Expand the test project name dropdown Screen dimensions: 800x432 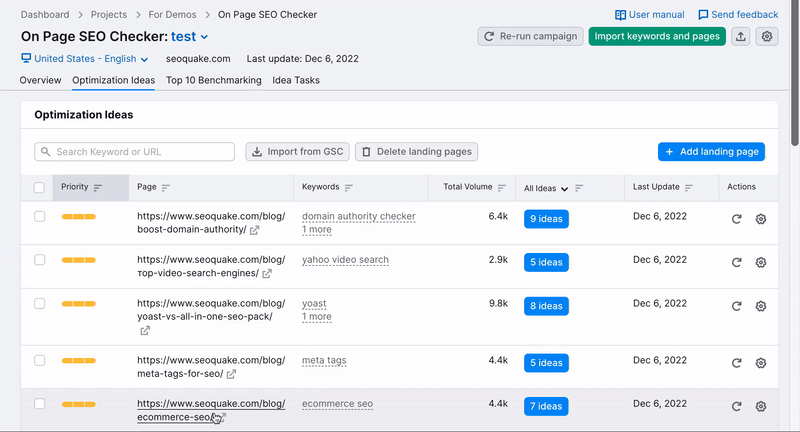190,36
